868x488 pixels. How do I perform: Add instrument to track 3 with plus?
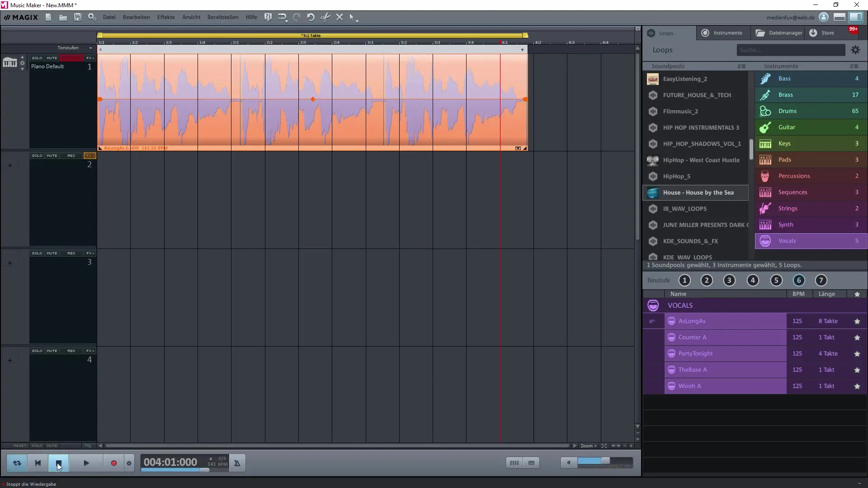pos(10,263)
